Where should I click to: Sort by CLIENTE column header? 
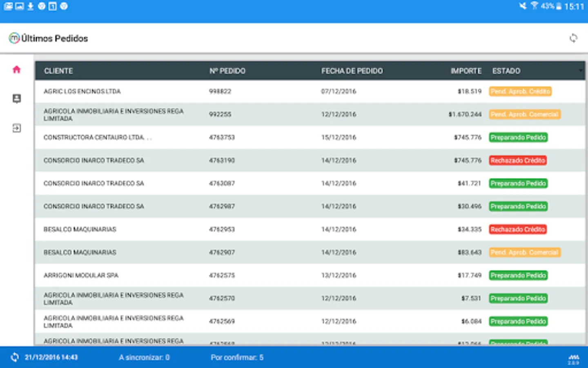coord(58,71)
